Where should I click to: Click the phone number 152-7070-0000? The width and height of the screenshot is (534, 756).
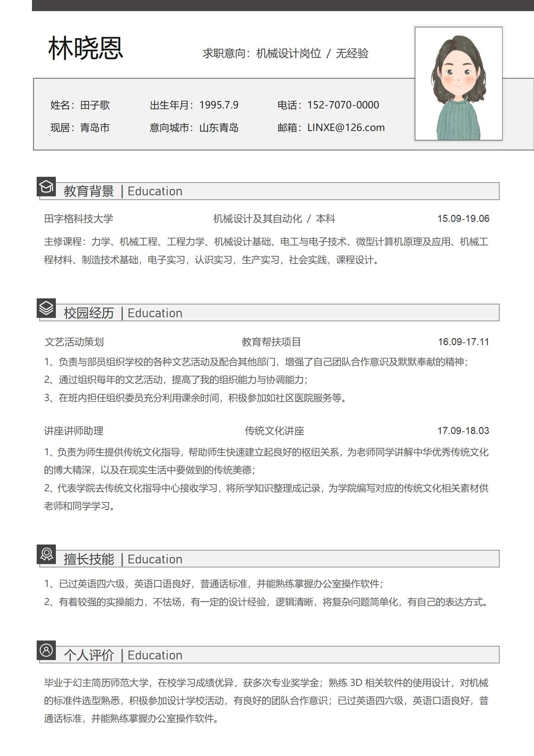click(x=343, y=105)
